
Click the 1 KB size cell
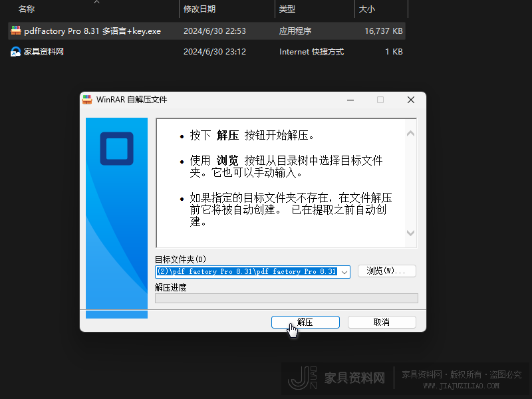tap(394, 52)
